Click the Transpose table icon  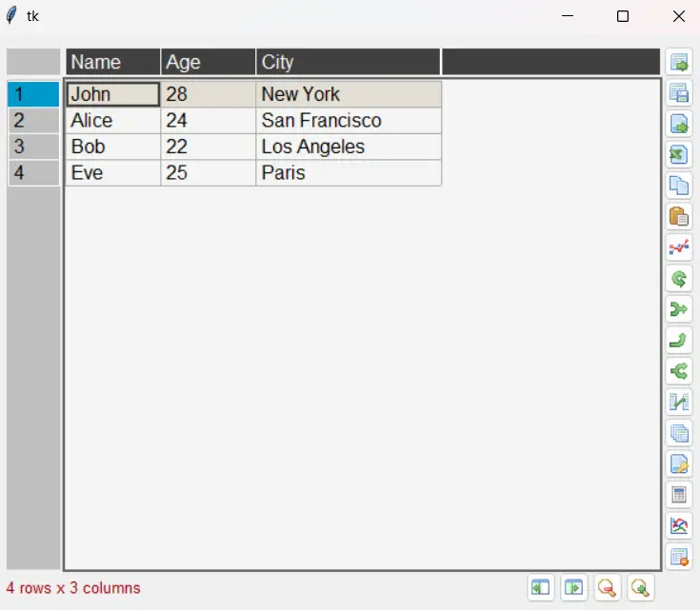click(x=678, y=279)
